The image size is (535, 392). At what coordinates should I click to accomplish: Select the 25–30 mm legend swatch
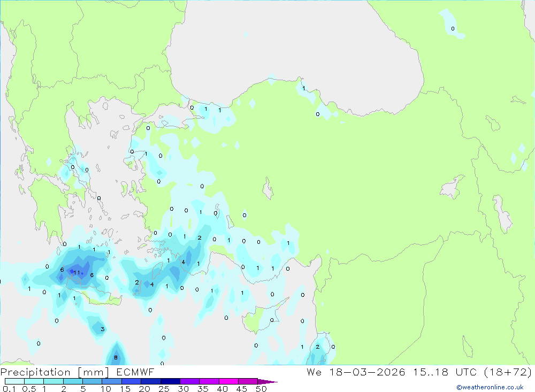click(x=170, y=381)
